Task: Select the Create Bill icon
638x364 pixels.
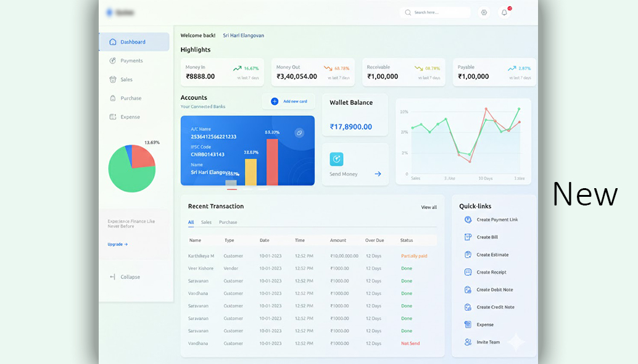Action: coord(468,237)
